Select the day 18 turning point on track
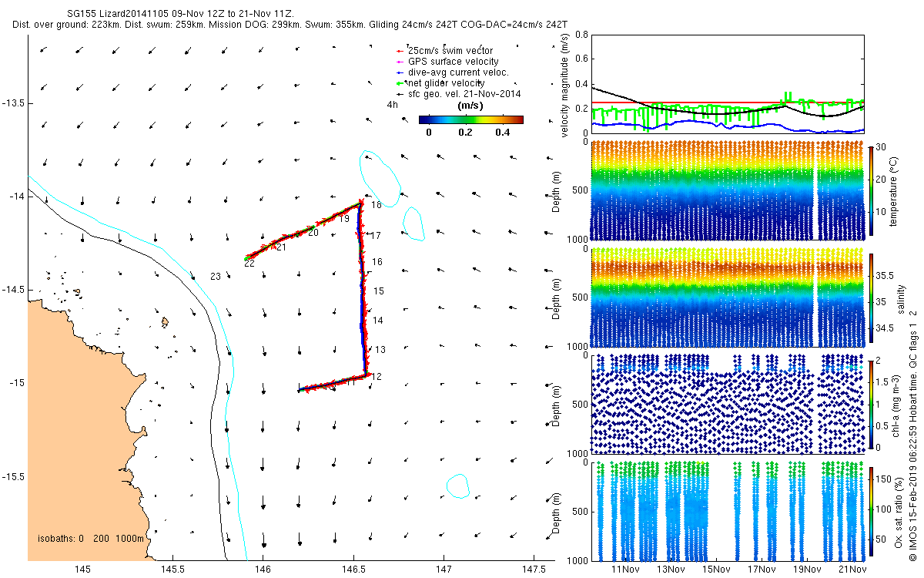This screenshot has width=924, height=578. (x=360, y=203)
